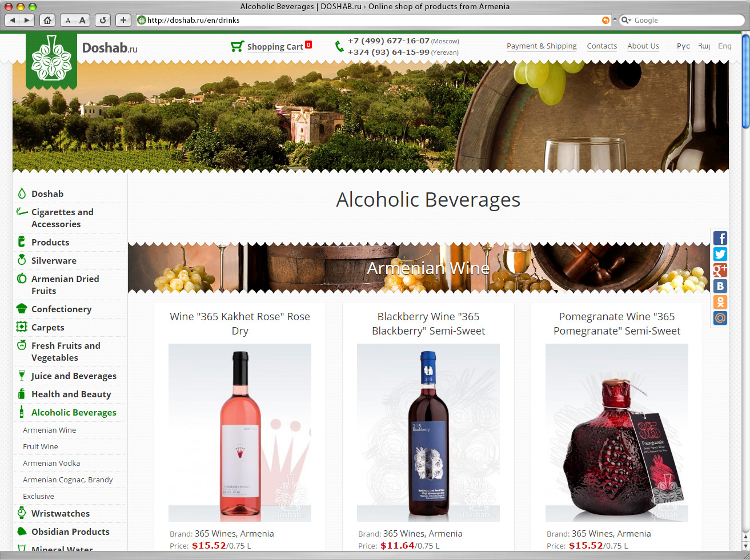This screenshot has height=560, width=750.
Task: Share page on Facebook
Action: [x=720, y=238]
